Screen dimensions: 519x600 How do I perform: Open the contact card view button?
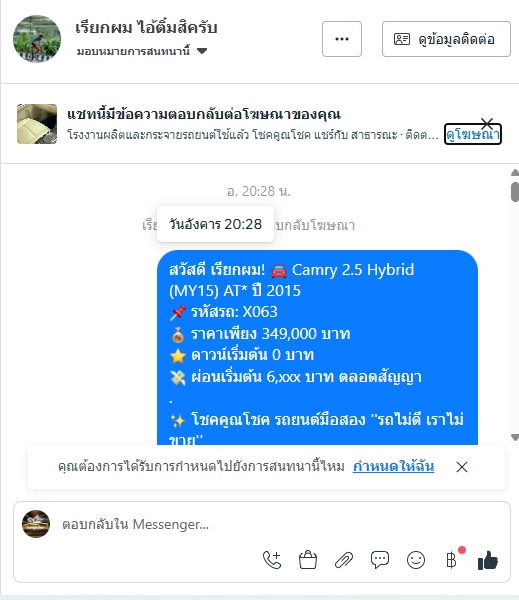pyautogui.click(x=446, y=39)
